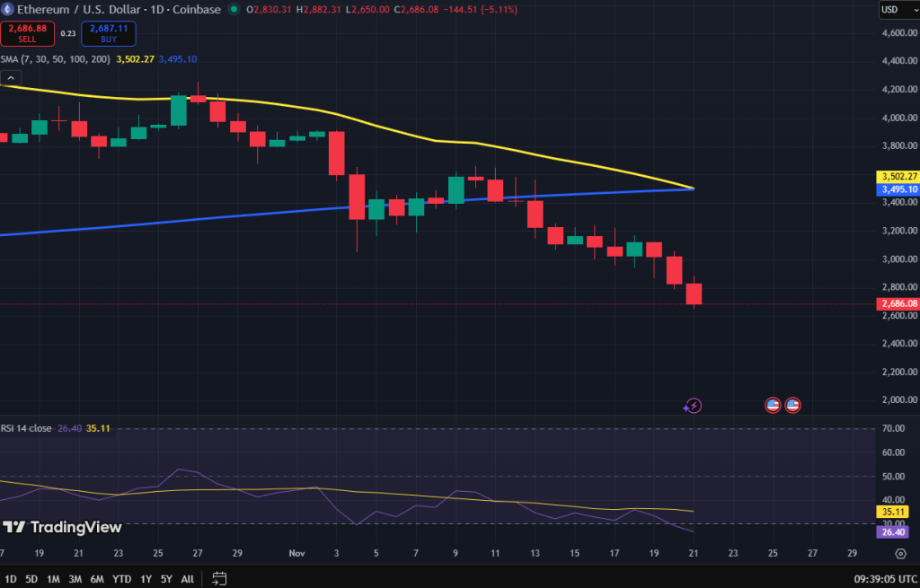Select the 1M time range
The height and width of the screenshot is (588, 920).
[x=53, y=579]
